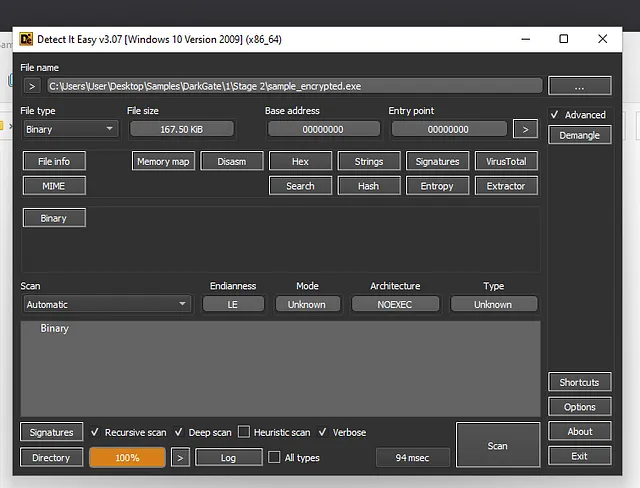
Task: Click the File size 167.50 KiB field
Action: coord(182,129)
